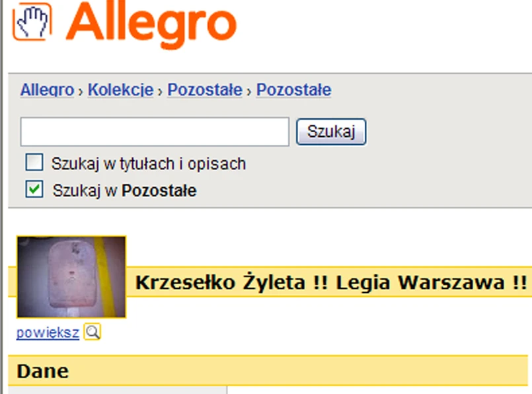Enable Szukaj w tytułach i opisach checkbox
Viewport: 532px width, 394px height.
(34, 162)
